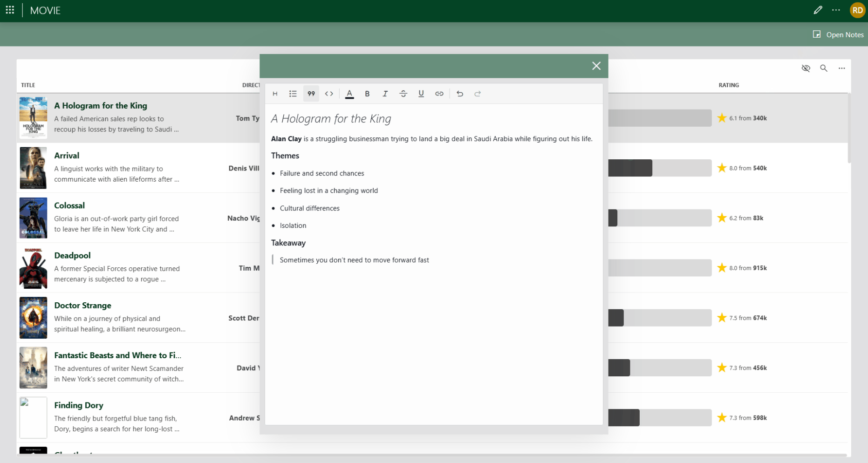Open the app launcher grid icon

(x=9, y=10)
